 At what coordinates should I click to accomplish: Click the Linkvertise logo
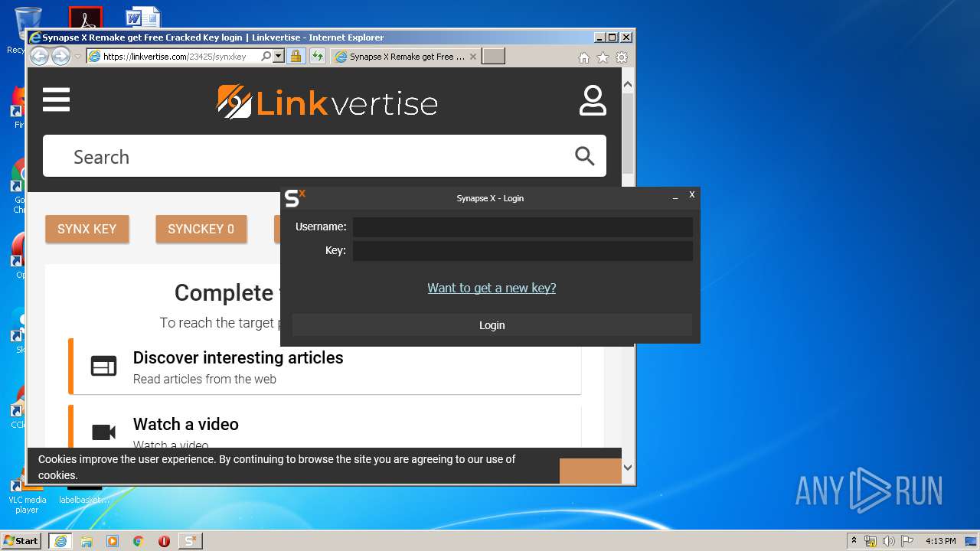point(327,102)
